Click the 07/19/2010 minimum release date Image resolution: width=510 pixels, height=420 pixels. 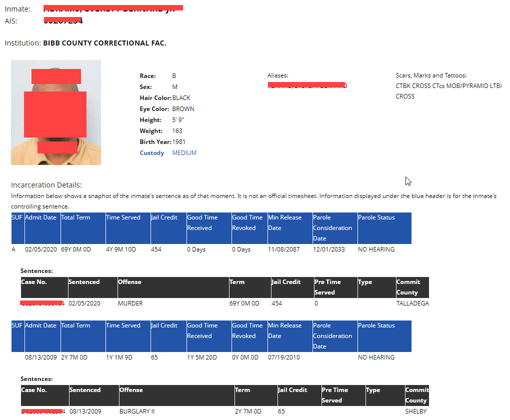click(283, 357)
